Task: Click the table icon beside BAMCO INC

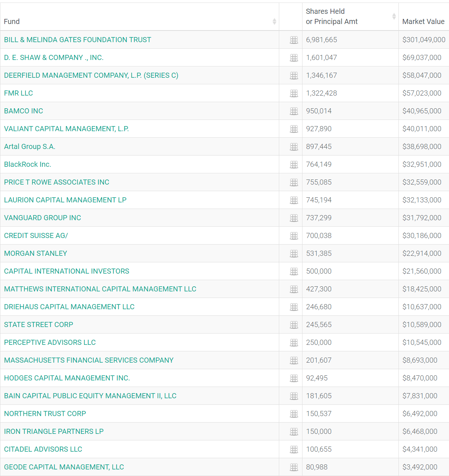Action: point(294,111)
